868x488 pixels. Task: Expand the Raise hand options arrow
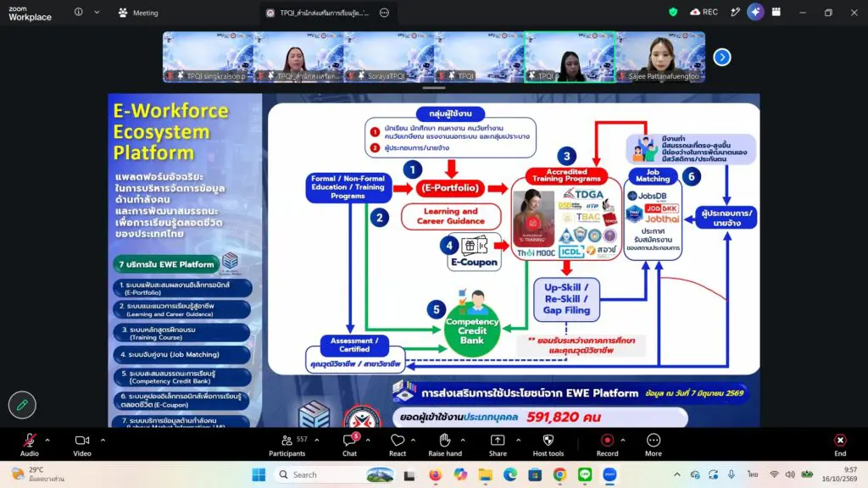click(463, 441)
